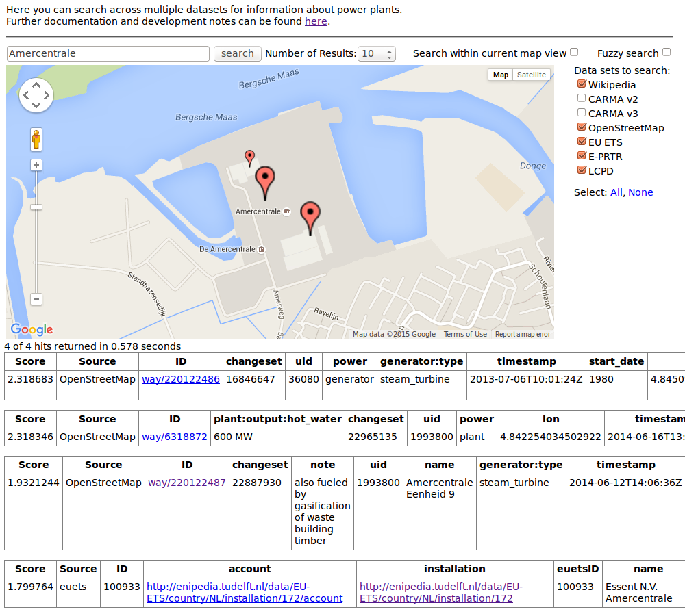Uncheck the LCPD dataset
The width and height of the screenshot is (685, 616).
[x=582, y=170]
